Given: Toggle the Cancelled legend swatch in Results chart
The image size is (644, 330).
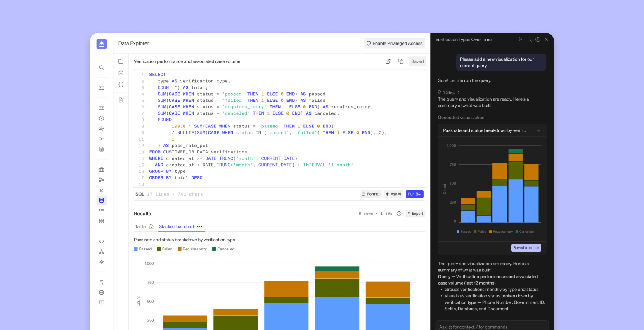Looking at the screenshot, I should coord(214,249).
